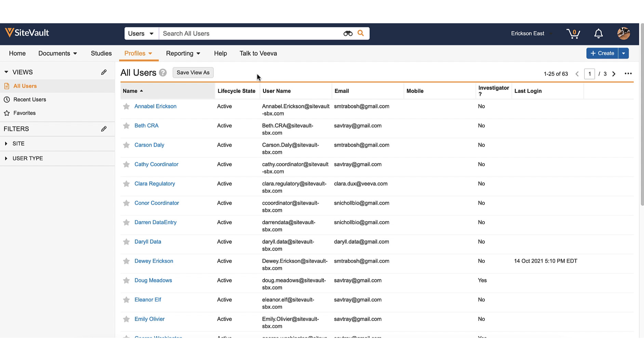Open the Help tab
Viewport: 644px width, 361px height.
220,53
